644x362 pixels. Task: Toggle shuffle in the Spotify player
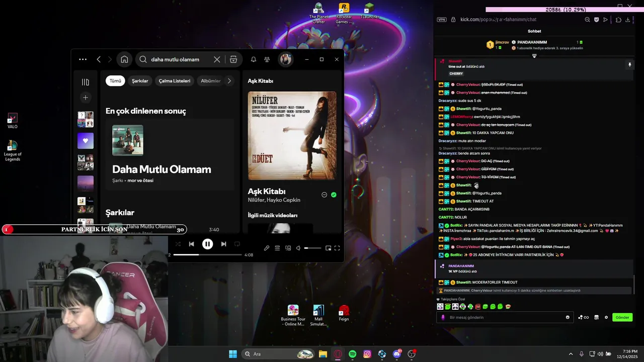(178, 244)
